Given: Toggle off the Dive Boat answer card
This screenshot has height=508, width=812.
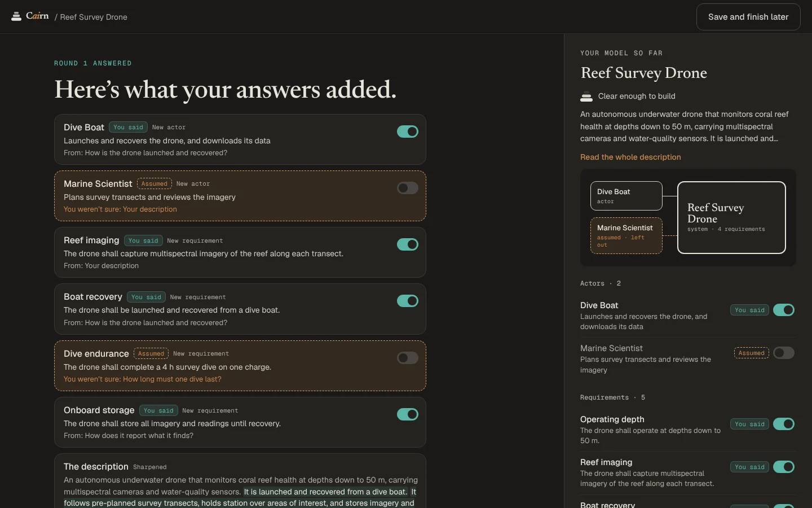Looking at the screenshot, I should (408, 132).
